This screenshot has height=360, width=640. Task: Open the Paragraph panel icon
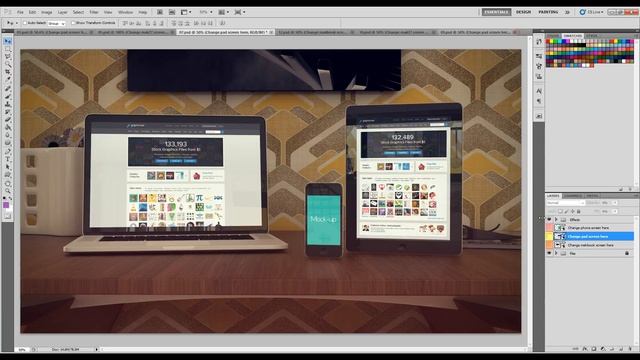pos(539,101)
